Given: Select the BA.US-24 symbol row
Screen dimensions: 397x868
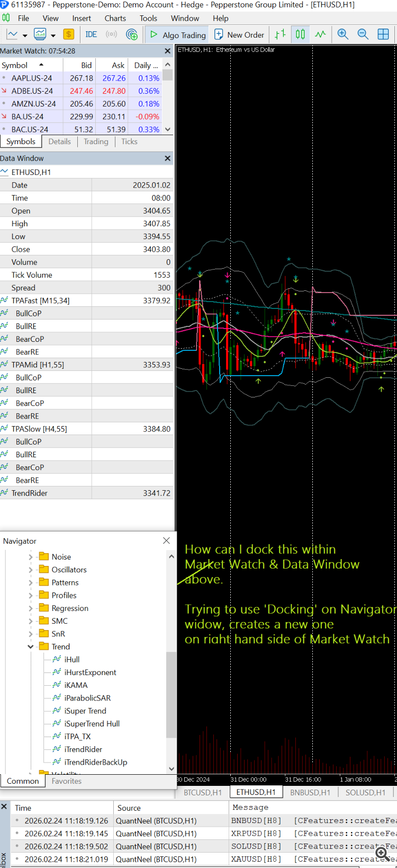Looking at the screenshot, I should click(x=81, y=117).
